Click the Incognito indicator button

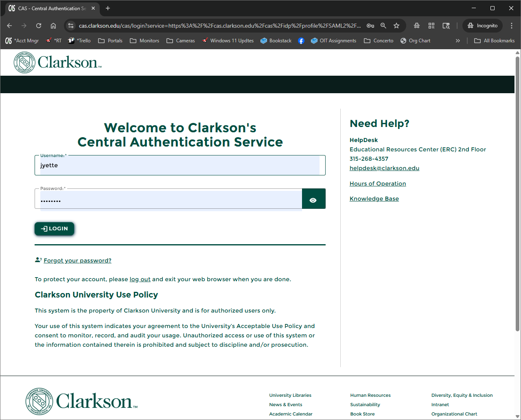point(482,26)
